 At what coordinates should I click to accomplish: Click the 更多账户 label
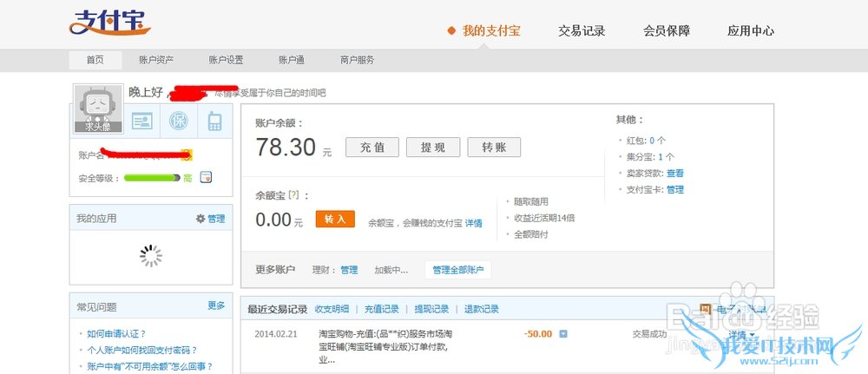click(x=275, y=270)
